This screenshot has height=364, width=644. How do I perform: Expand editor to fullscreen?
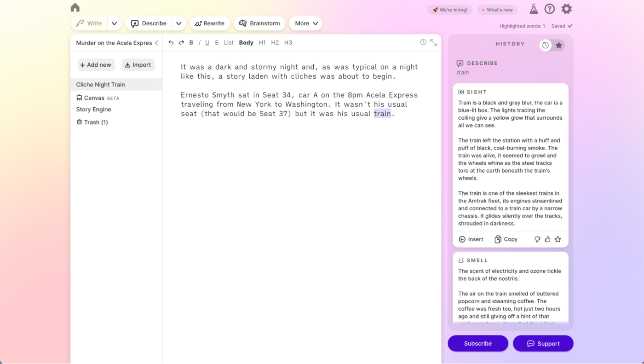coord(434,42)
